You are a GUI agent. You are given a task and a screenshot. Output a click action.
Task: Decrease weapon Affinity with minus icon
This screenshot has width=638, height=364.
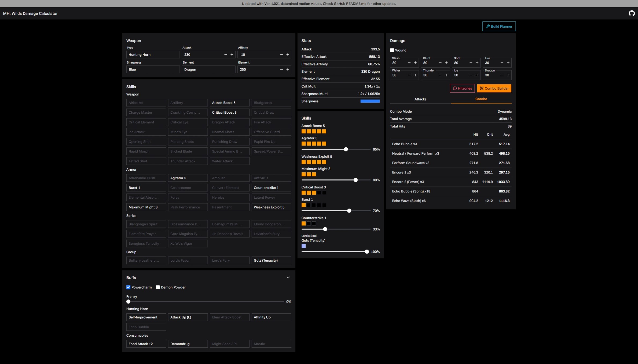[281, 54]
